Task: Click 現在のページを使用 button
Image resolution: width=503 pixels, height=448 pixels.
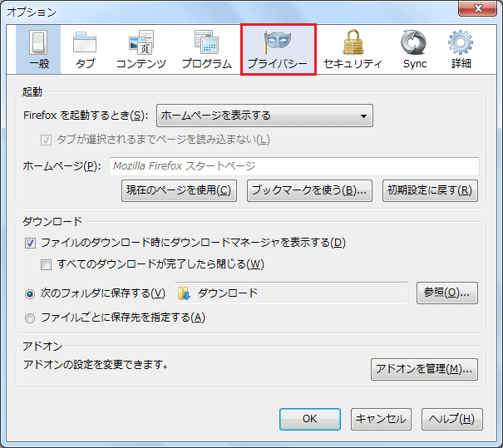Action: pos(179,190)
